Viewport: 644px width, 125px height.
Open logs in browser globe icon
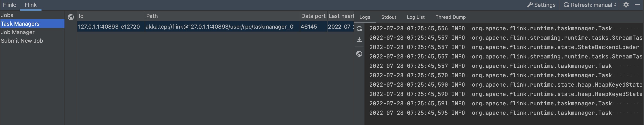point(359,54)
